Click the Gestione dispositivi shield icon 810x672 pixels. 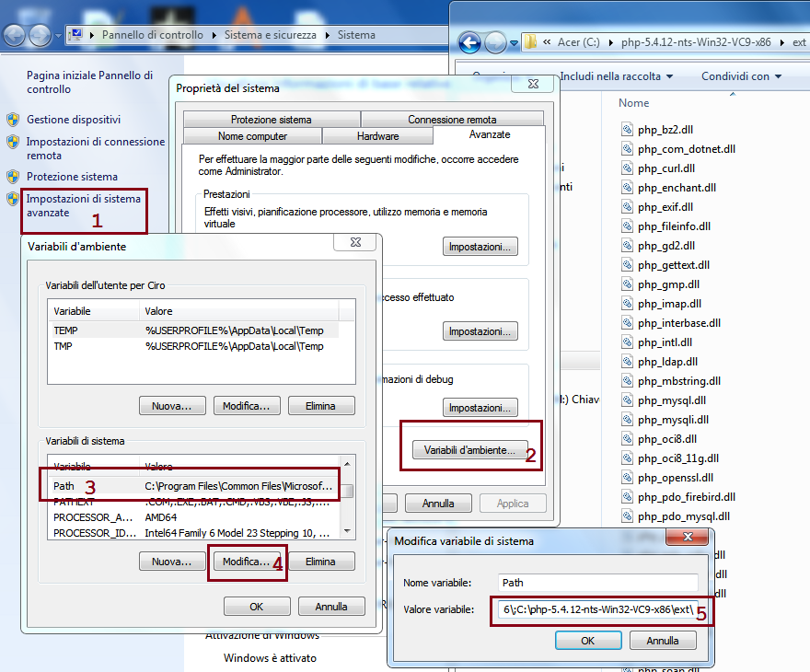[x=11, y=120]
